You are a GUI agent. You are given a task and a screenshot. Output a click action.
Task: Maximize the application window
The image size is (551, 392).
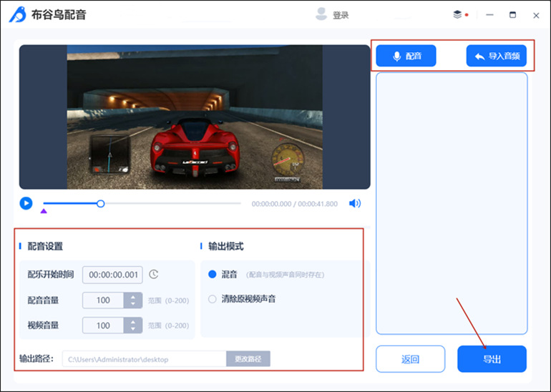pyautogui.click(x=512, y=15)
